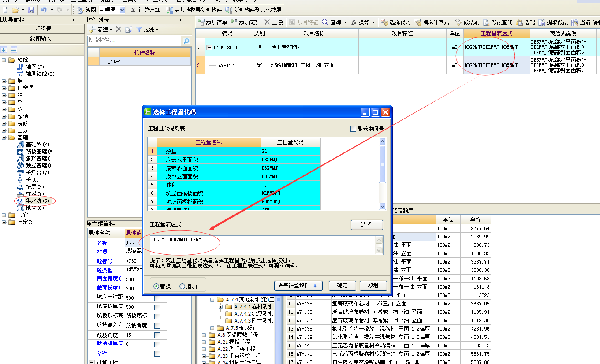Click 编辑计算式 toolbar item
The width and height of the screenshot is (600, 364).
(x=432, y=22)
